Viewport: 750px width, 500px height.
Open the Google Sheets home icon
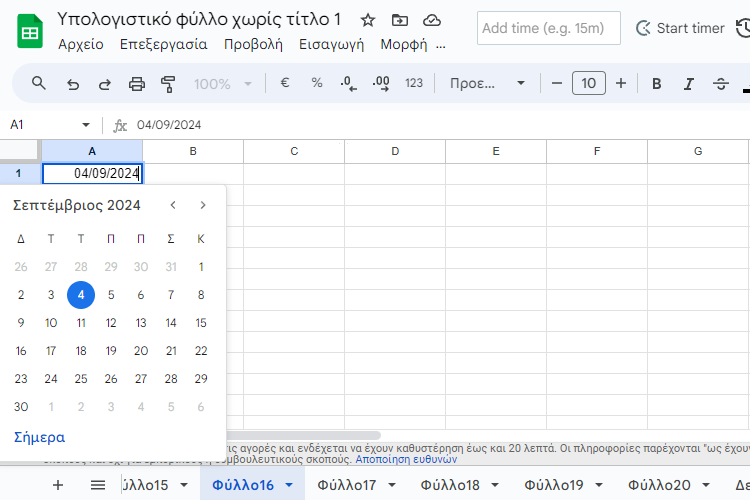click(30, 32)
